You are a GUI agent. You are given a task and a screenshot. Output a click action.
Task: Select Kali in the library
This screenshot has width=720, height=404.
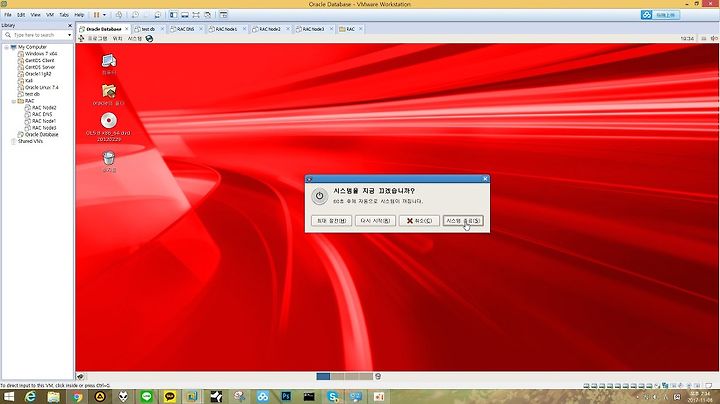click(28, 80)
